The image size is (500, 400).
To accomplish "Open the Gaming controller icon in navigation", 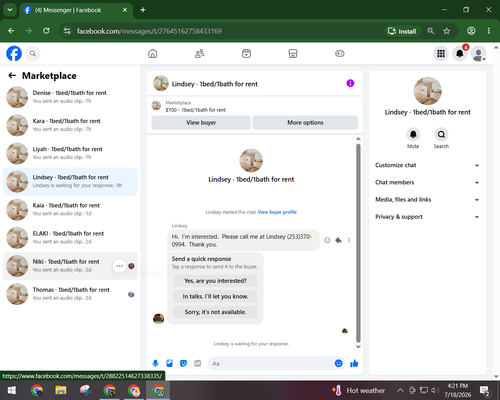I will (x=340, y=53).
